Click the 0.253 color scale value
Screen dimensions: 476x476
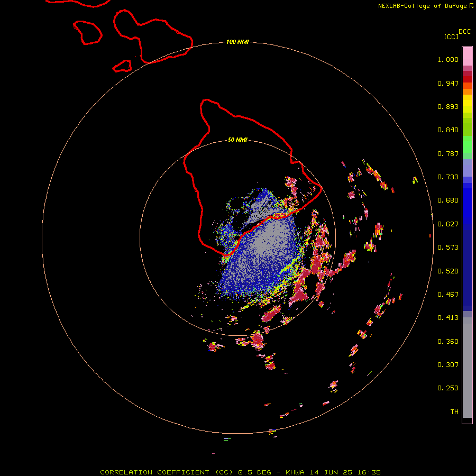[448, 388]
